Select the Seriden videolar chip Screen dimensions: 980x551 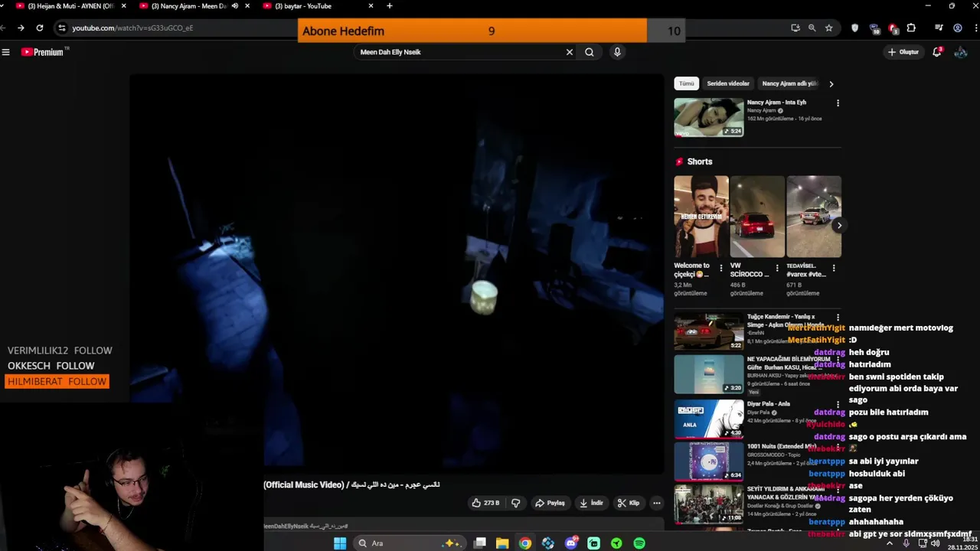(728, 83)
